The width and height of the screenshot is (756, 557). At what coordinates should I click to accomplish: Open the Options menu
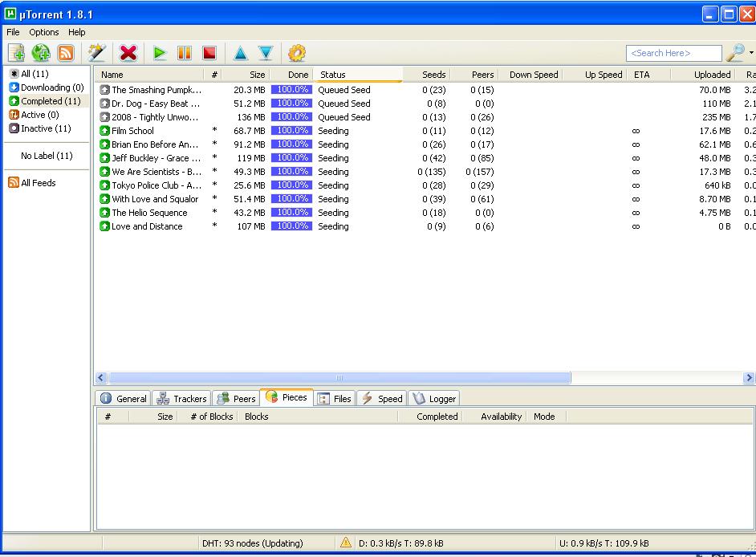[x=44, y=32]
